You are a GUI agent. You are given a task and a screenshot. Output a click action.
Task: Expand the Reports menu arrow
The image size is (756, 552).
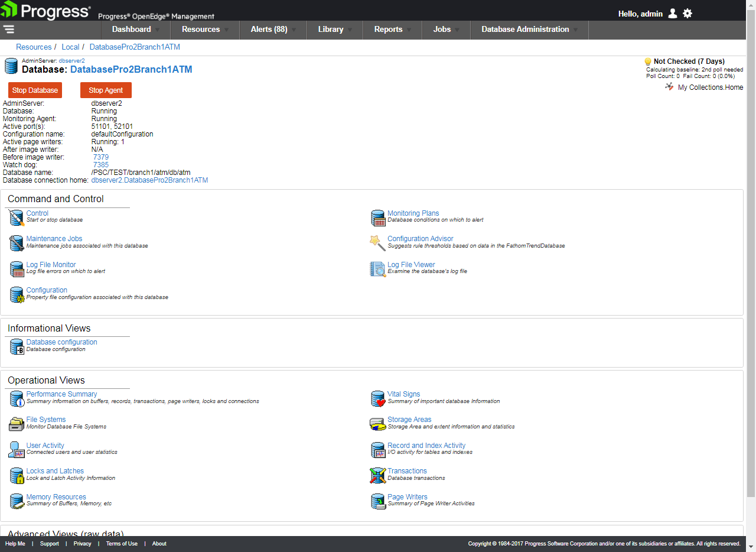[409, 30]
